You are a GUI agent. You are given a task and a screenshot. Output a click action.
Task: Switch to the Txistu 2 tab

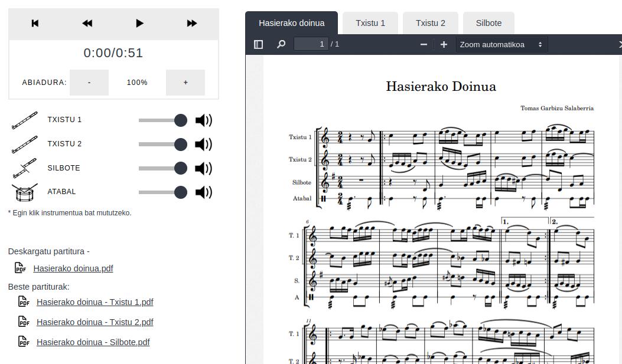[431, 23]
